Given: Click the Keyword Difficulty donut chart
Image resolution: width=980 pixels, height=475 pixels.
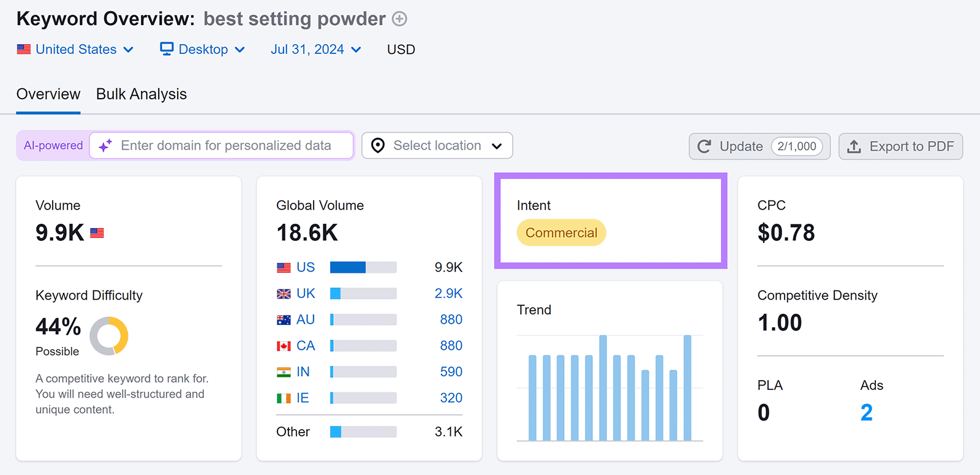Looking at the screenshot, I should tap(109, 336).
